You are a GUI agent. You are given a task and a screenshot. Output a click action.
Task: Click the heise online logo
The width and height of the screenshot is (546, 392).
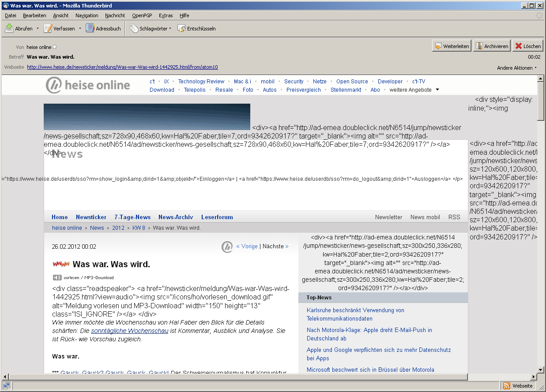(x=88, y=85)
